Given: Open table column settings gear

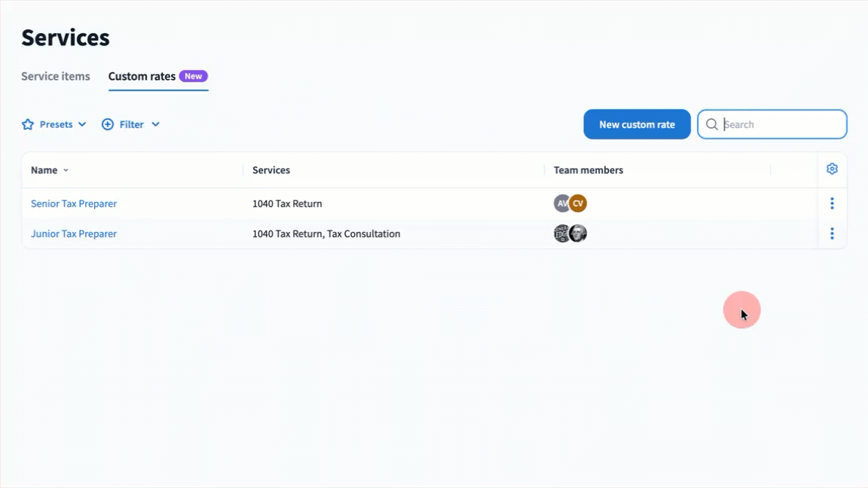Looking at the screenshot, I should click(832, 169).
